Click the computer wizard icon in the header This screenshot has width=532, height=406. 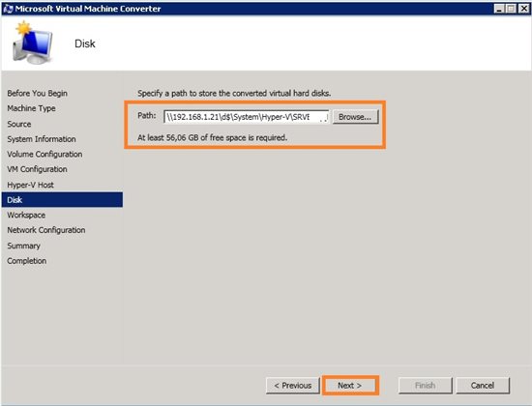coord(33,43)
